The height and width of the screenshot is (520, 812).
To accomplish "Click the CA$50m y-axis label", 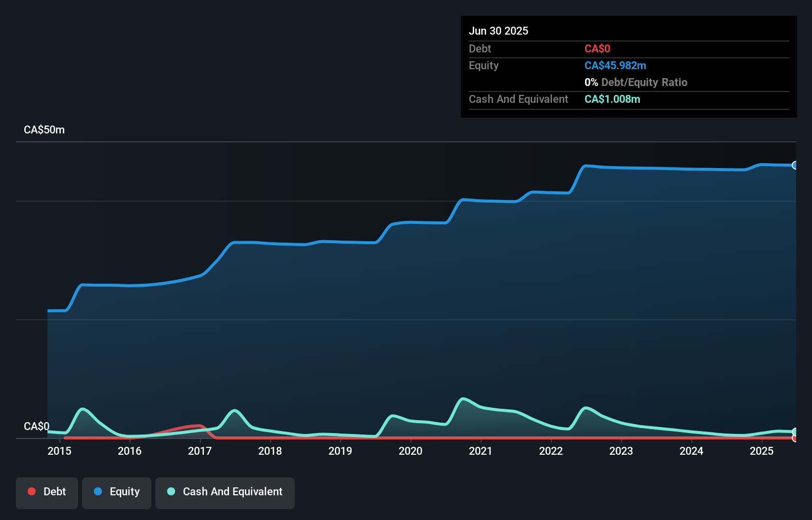I will click(x=45, y=130).
